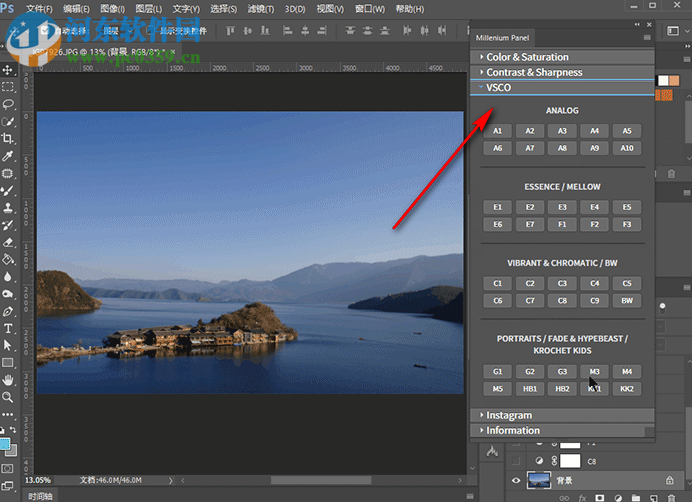Toggle the 自动选择 checkbox

pyautogui.click(x=43, y=31)
